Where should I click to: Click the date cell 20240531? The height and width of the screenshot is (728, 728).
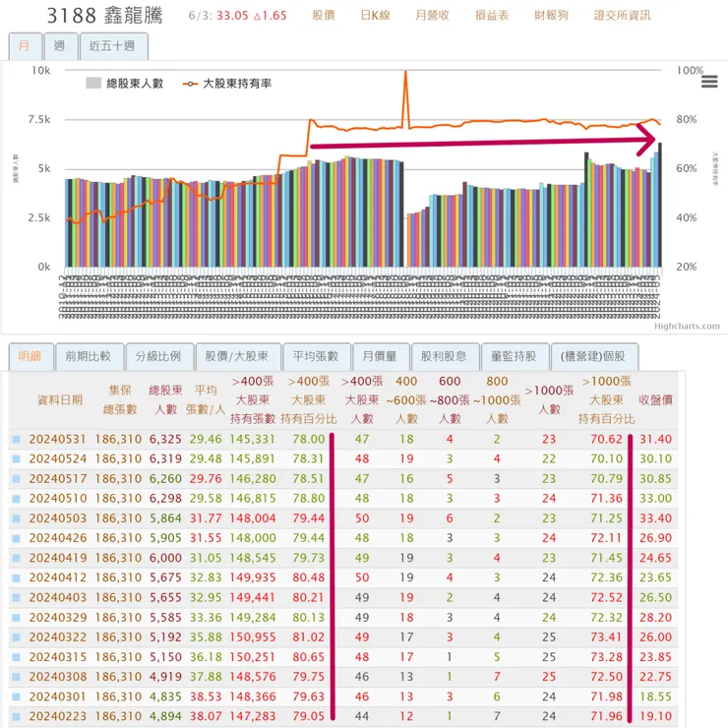[x=58, y=439]
